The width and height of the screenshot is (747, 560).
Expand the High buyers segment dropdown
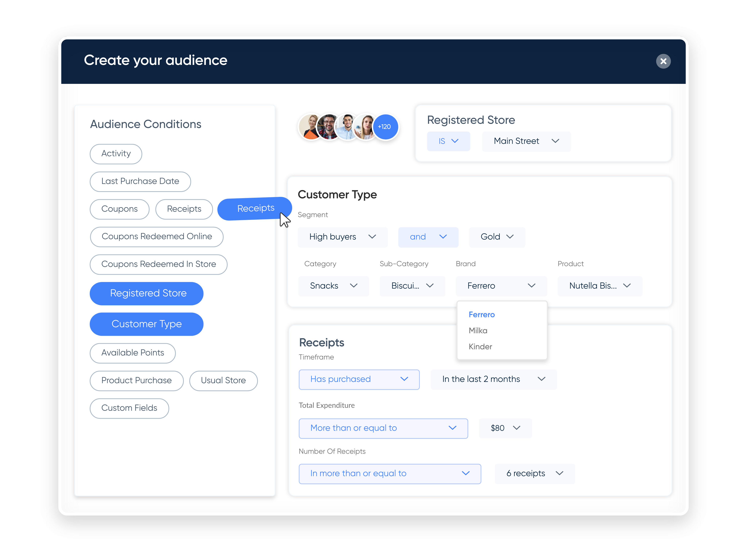[x=342, y=237]
